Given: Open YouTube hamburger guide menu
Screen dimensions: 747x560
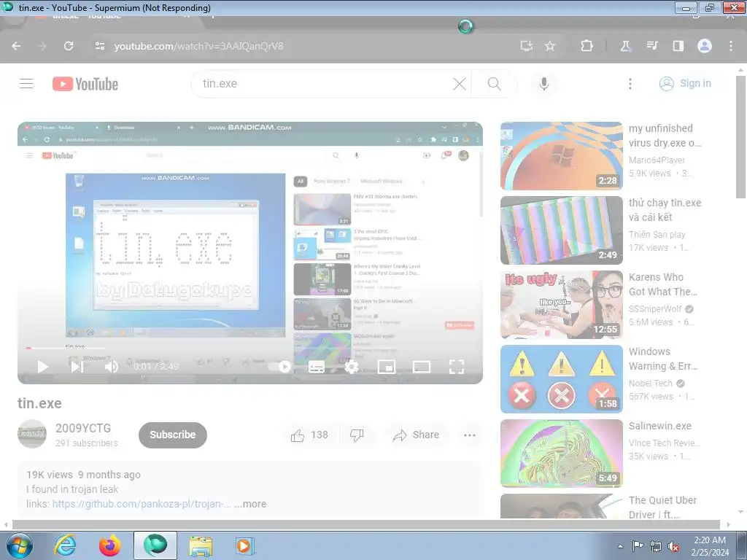Looking at the screenshot, I should click(26, 84).
